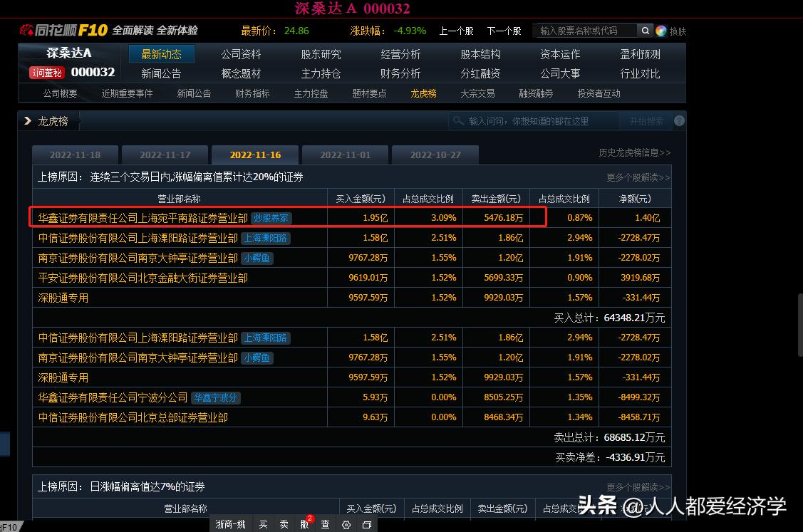Screen dimensions: 803x532
Task: Click the help question mark icon
Action: click(x=679, y=121)
